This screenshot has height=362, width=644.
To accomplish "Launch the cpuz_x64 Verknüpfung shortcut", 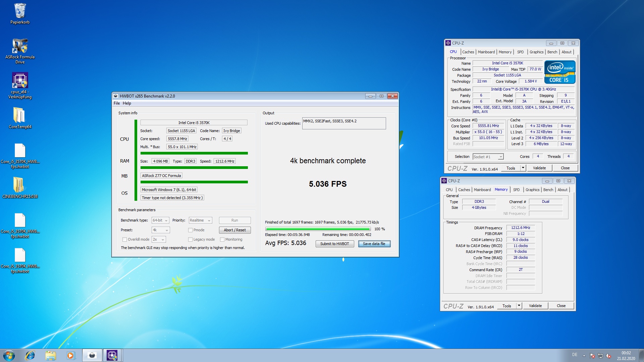I will point(20,86).
